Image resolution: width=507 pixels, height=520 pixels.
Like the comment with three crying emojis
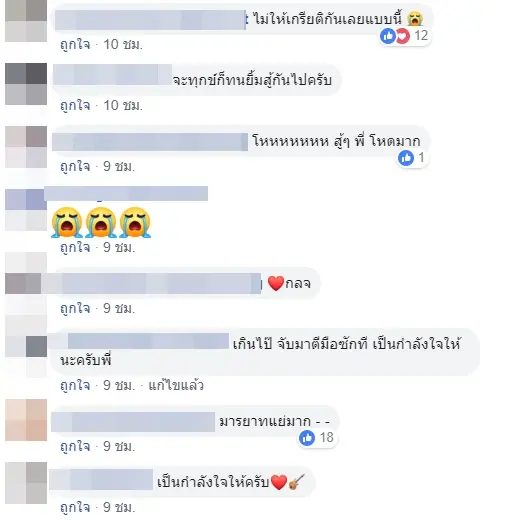pos(75,247)
